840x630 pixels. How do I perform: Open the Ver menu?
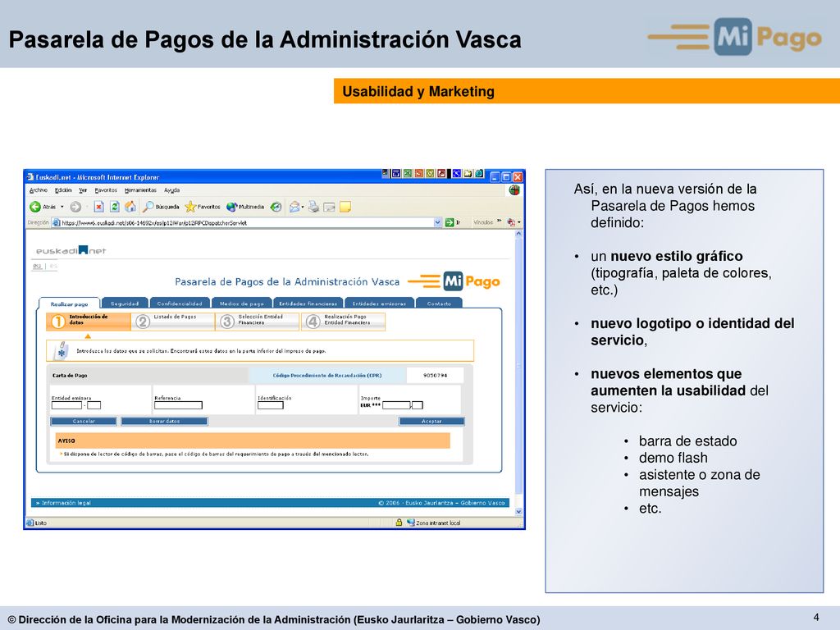[x=83, y=190]
